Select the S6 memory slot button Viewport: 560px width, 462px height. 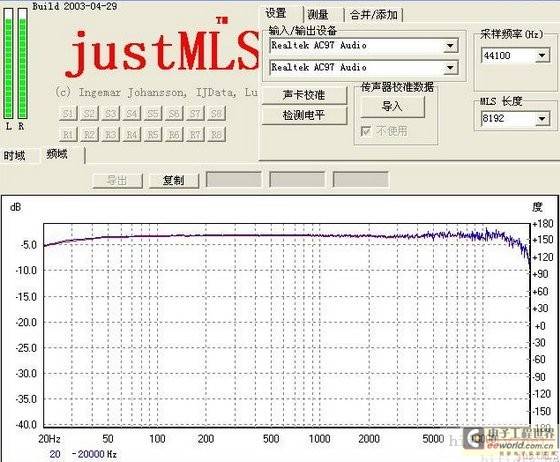174,114
